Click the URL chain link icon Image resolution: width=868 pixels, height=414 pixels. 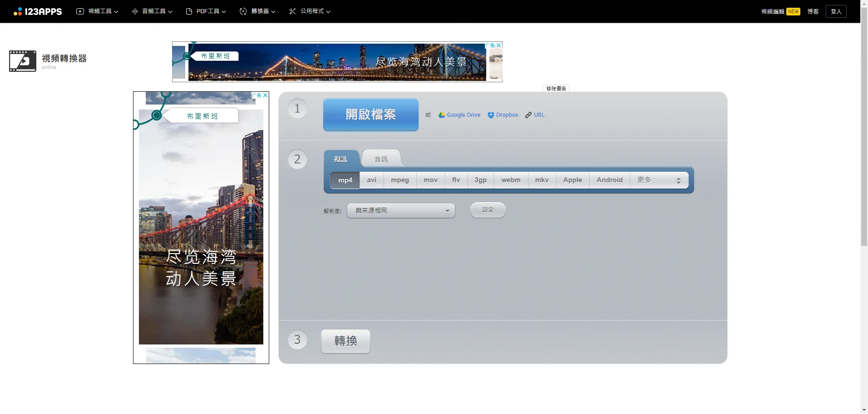tap(528, 115)
